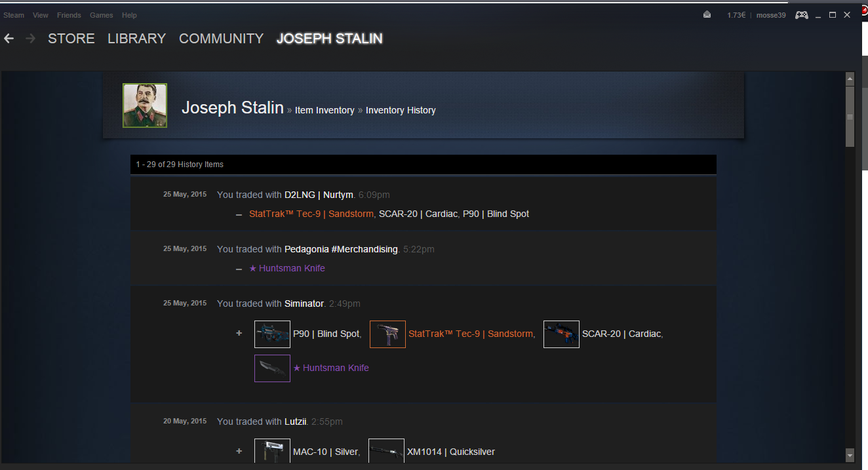Open Joseph Stalin profile name link

(x=233, y=108)
